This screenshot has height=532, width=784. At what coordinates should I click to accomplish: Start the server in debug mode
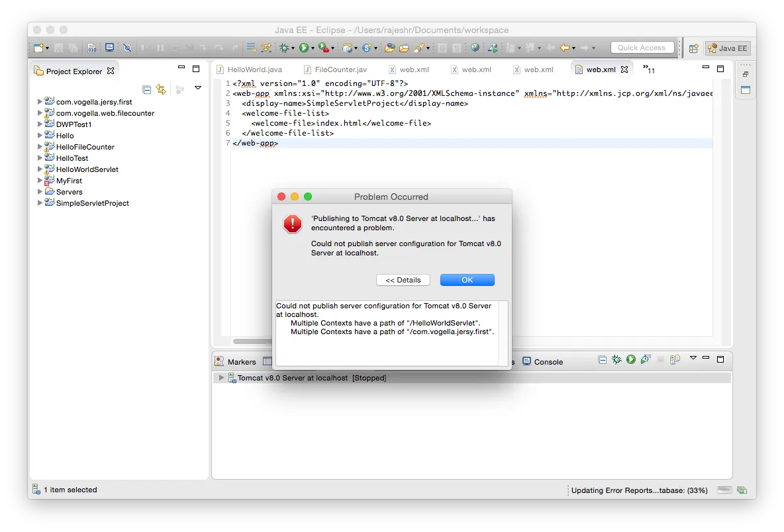[x=616, y=359]
